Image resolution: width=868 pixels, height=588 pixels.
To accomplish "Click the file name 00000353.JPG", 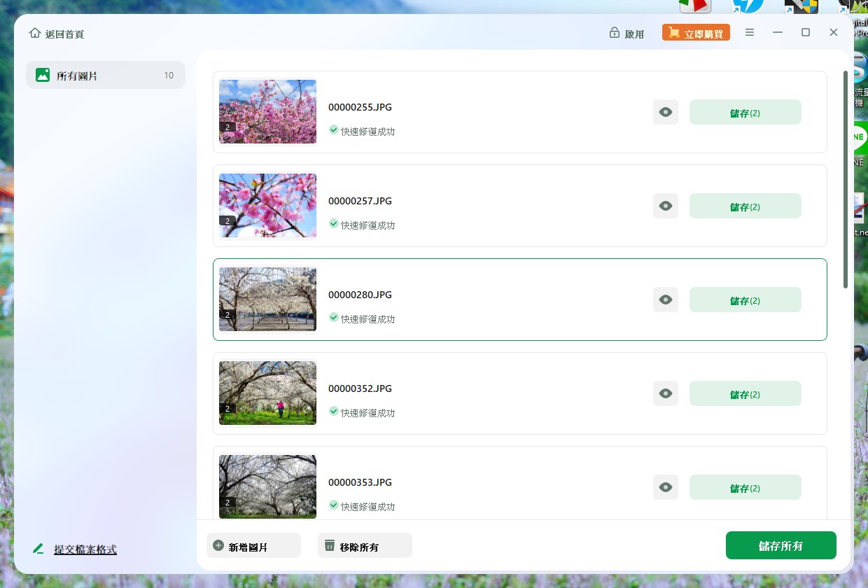I will (x=360, y=482).
